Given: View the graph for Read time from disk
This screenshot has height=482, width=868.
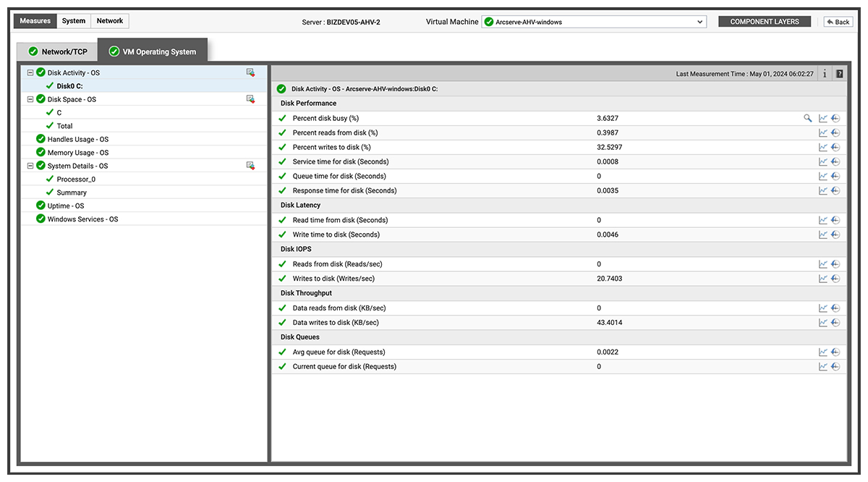Looking at the screenshot, I should point(823,220).
